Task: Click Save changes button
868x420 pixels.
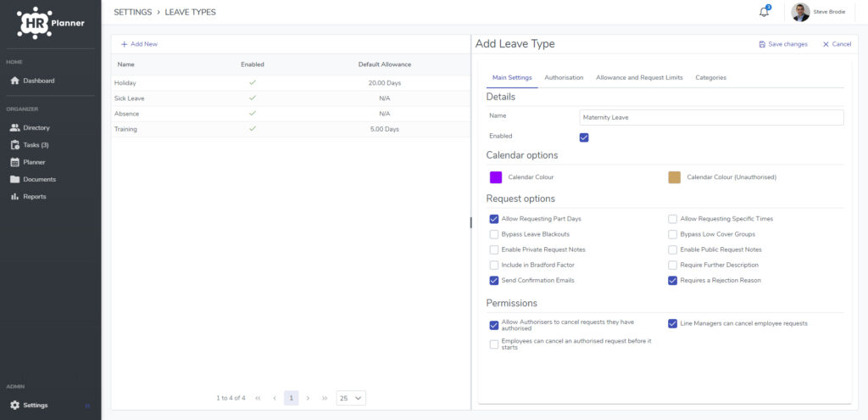Action: (782, 44)
